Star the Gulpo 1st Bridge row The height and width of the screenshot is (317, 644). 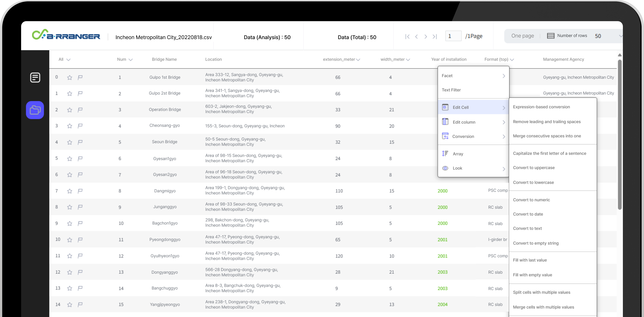click(70, 77)
